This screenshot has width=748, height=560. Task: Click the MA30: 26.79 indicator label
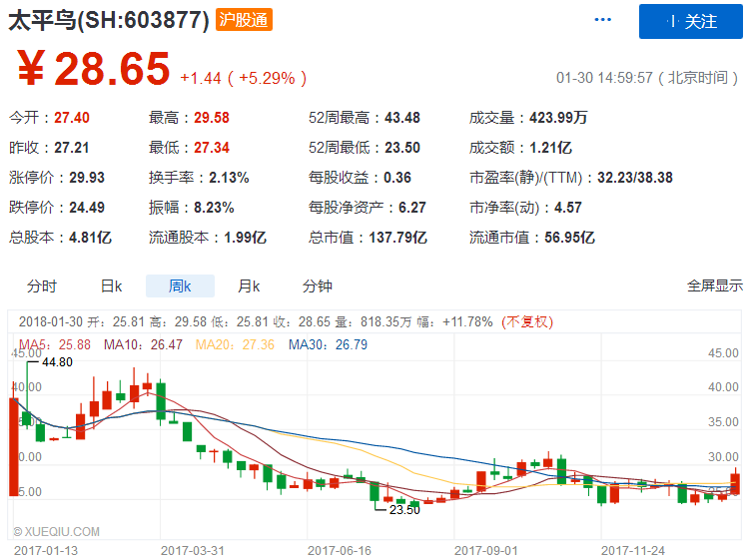tap(329, 344)
